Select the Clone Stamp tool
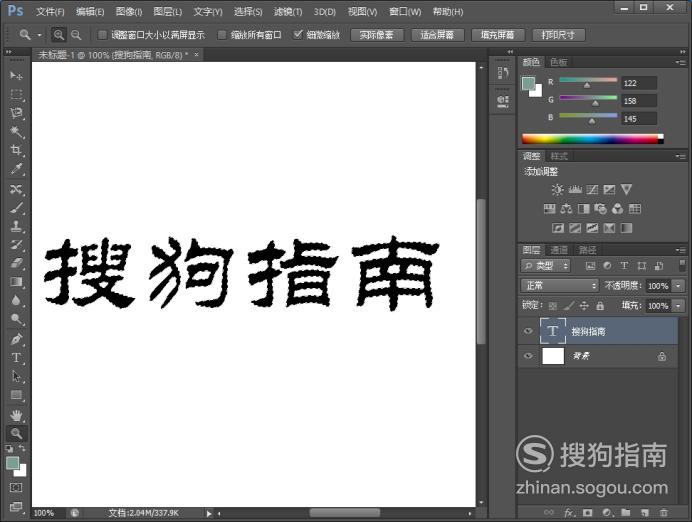 pos(16,226)
